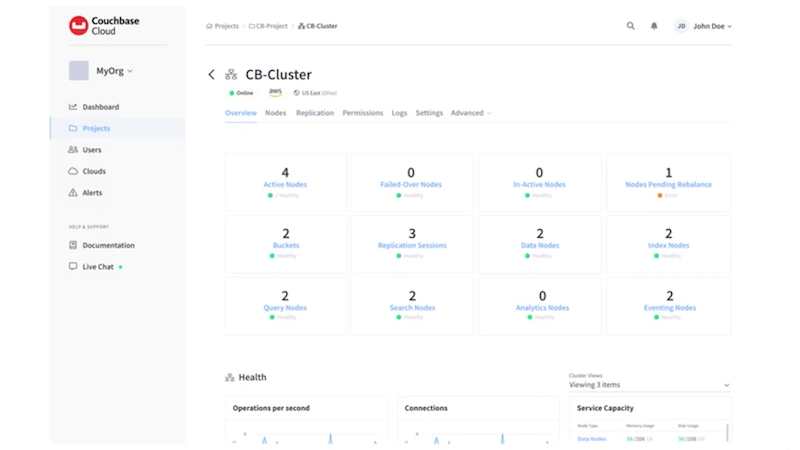Click the JD user avatar
800x450 pixels.
pos(681,26)
